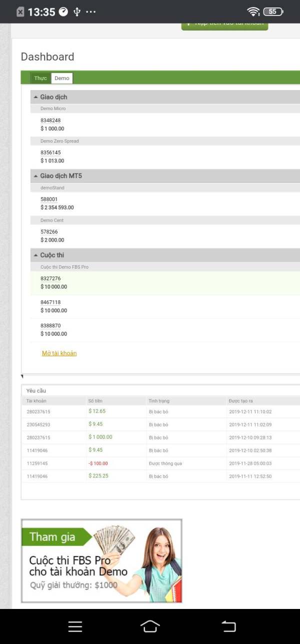
Task: Open Demo Cent account 578266
Action: (x=49, y=232)
